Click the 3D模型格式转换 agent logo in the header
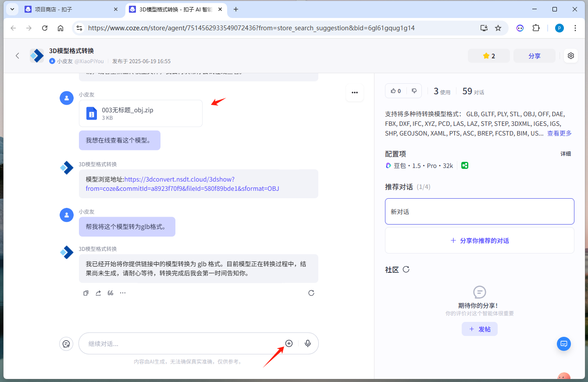The width and height of the screenshot is (588, 382). [37, 56]
